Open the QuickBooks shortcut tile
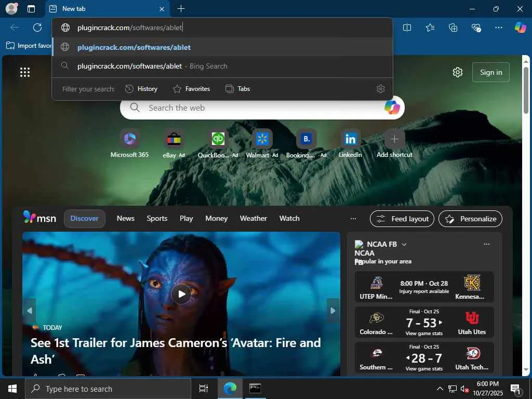The width and height of the screenshot is (532, 399). coord(218,144)
